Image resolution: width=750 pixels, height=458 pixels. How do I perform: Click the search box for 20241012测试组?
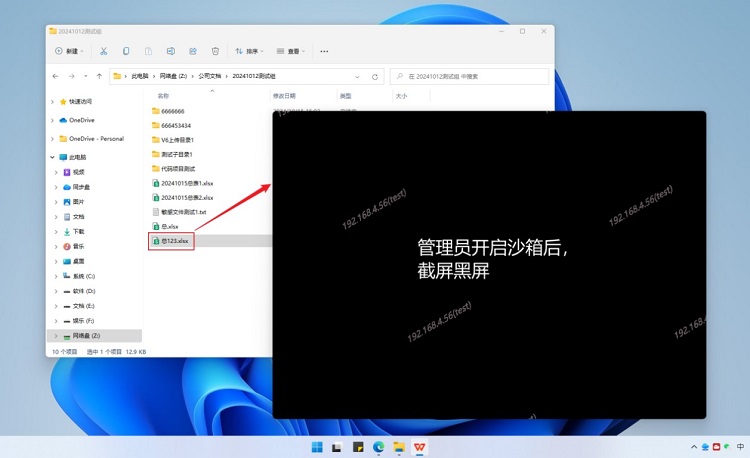469,76
